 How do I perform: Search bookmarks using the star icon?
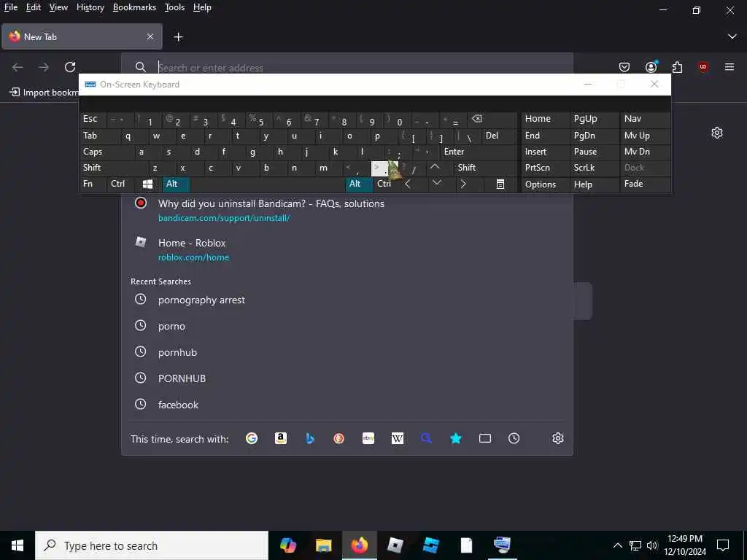(x=456, y=438)
